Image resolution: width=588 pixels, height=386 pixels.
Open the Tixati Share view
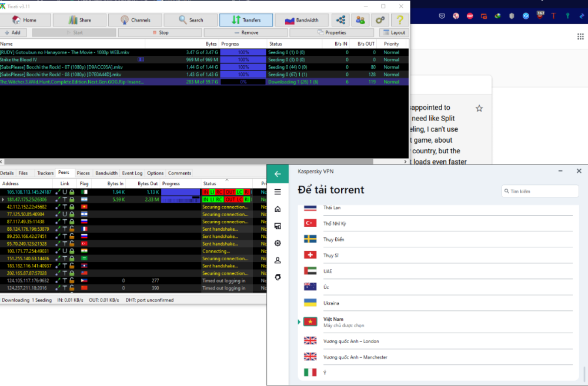pos(79,20)
